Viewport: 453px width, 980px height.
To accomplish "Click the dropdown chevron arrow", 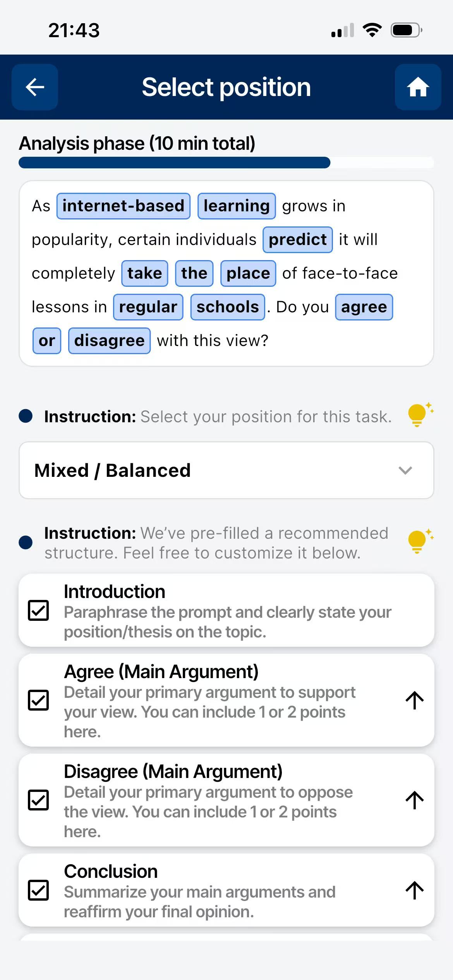I will tap(405, 470).
